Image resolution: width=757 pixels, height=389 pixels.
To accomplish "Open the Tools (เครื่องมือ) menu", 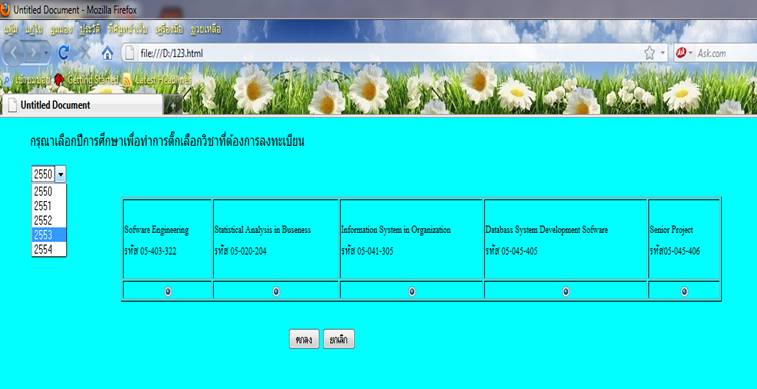I will tap(169, 30).
